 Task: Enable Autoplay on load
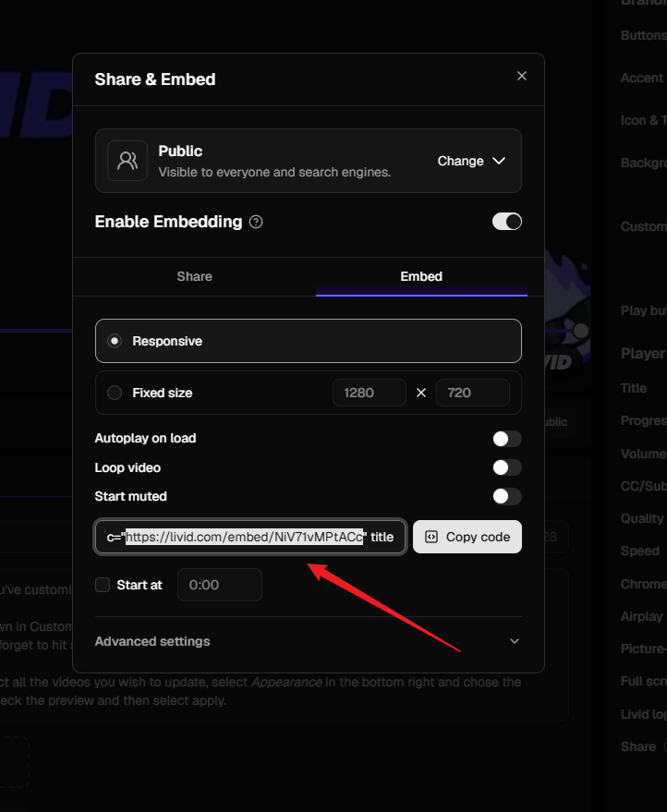coord(507,439)
